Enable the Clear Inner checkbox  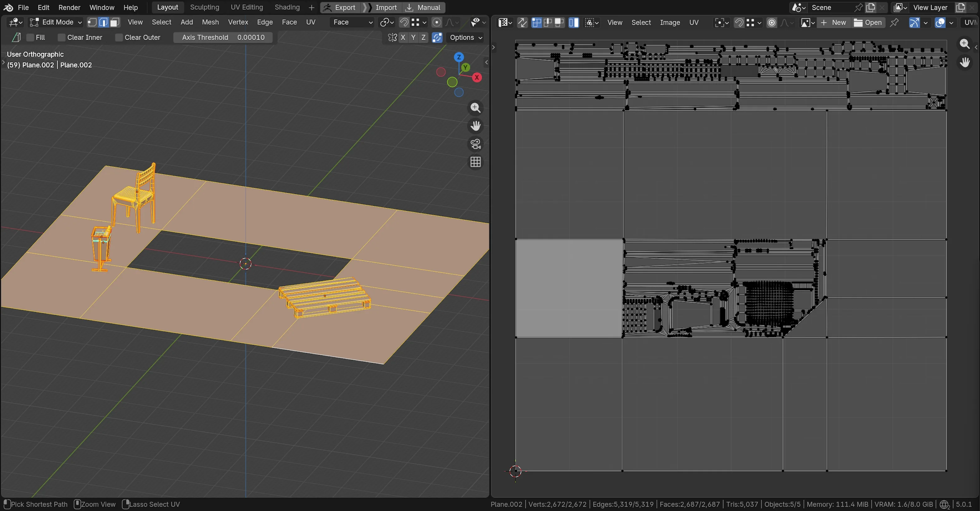[x=61, y=37]
